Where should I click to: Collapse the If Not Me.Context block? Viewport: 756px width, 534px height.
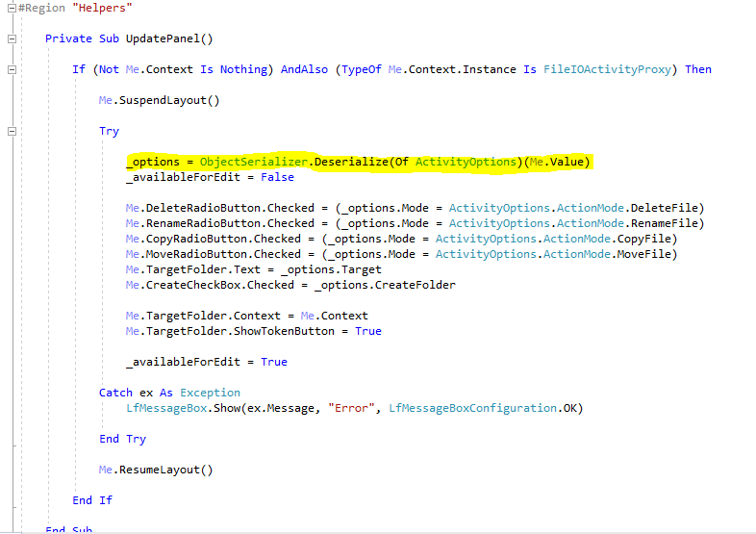pos(13,69)
